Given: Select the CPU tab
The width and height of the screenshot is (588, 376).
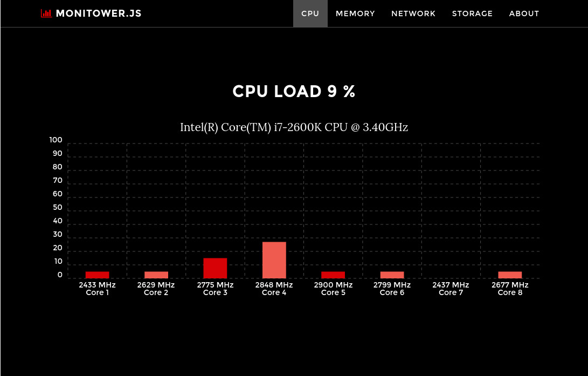Looking at the screenshot, I should tap(310, 13).
